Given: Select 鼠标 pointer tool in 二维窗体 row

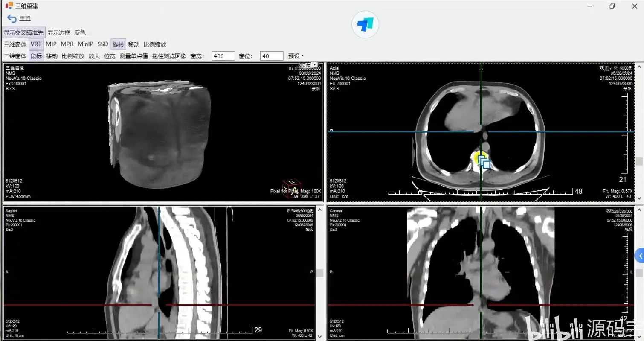Looking at the screenshot, I should pyautogui.click(x=36, y=56).
